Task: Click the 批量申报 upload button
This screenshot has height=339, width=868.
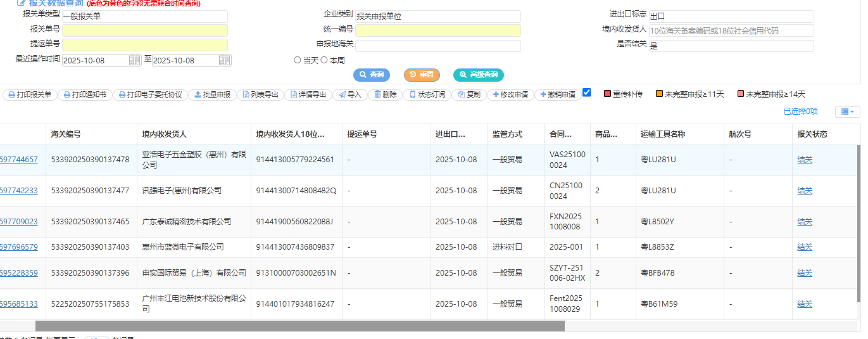Action: (212, 95)
